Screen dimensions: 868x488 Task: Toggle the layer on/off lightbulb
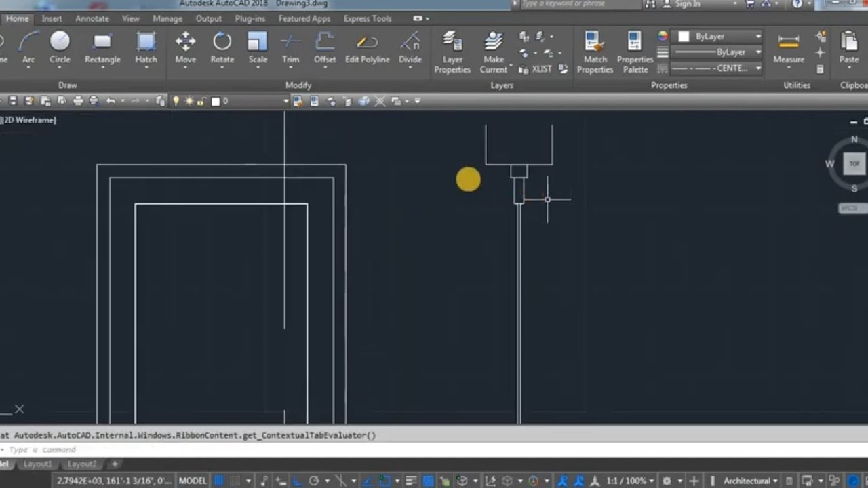point(176,101)
